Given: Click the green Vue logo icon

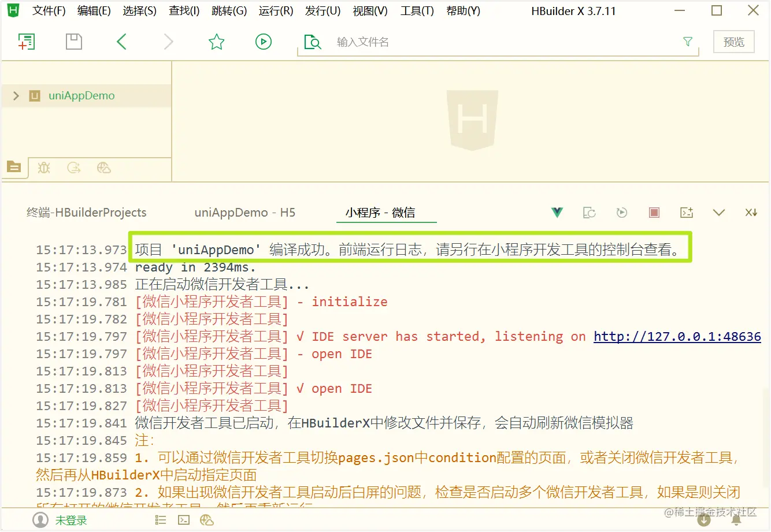Looking at the screenshot, I should pos(557,213).
